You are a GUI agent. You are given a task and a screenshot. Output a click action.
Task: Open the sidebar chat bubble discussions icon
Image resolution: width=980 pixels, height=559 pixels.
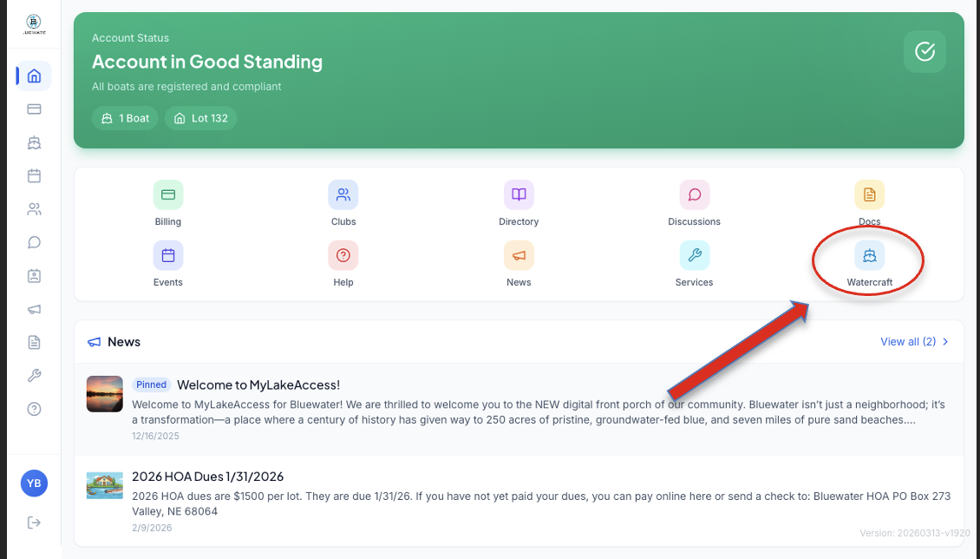tap(34, 242)
